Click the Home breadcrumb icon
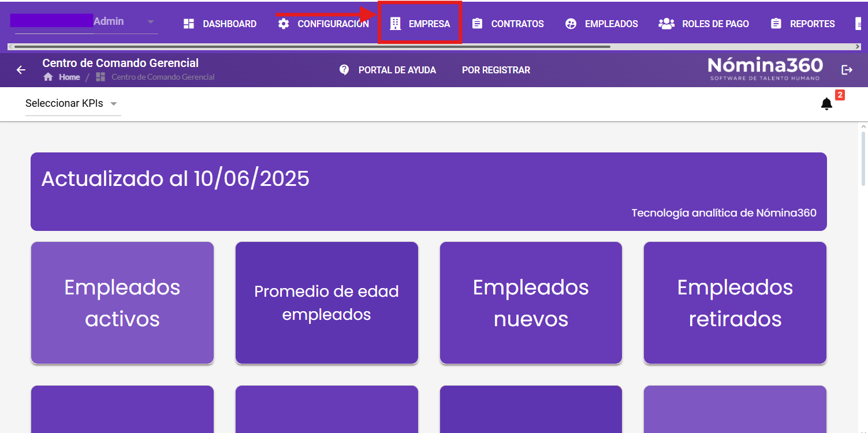Image resolution: width=868 pixels, height=433 pixels. (x=49, y=77)
